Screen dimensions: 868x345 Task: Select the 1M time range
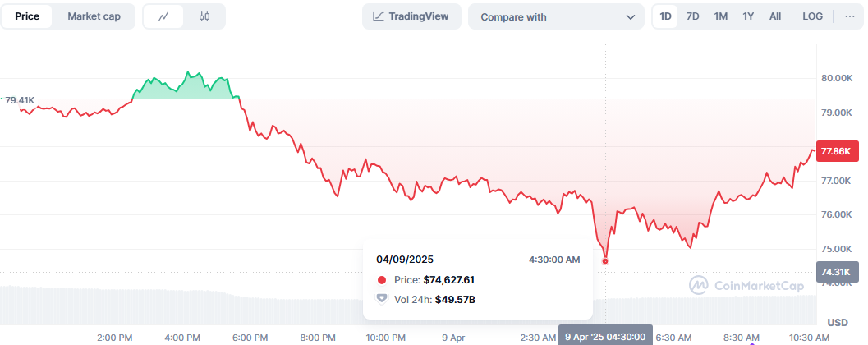tap(720, 16)
